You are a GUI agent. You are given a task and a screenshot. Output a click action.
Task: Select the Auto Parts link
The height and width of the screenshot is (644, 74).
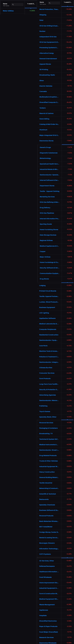43,346
